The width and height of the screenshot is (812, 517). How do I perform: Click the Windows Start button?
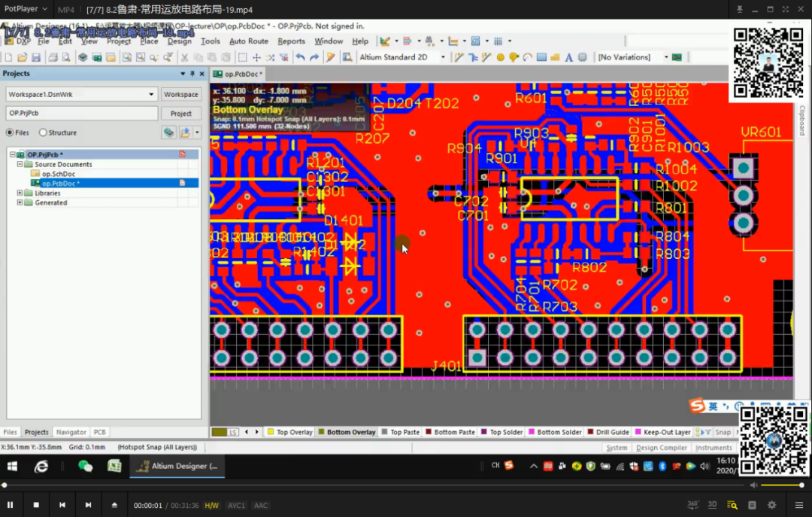pyautogui.click(x=12, y=466)
